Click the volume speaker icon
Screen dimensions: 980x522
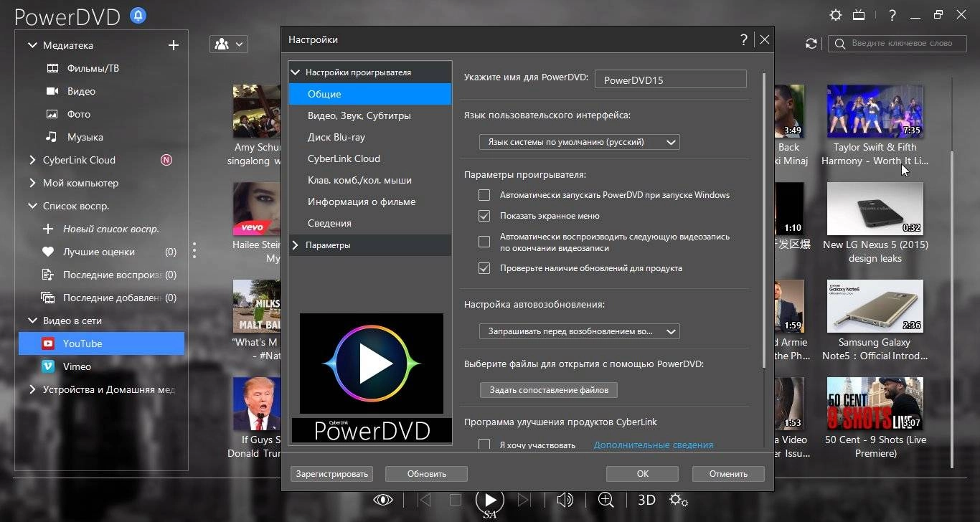click(x=565, y=500)
